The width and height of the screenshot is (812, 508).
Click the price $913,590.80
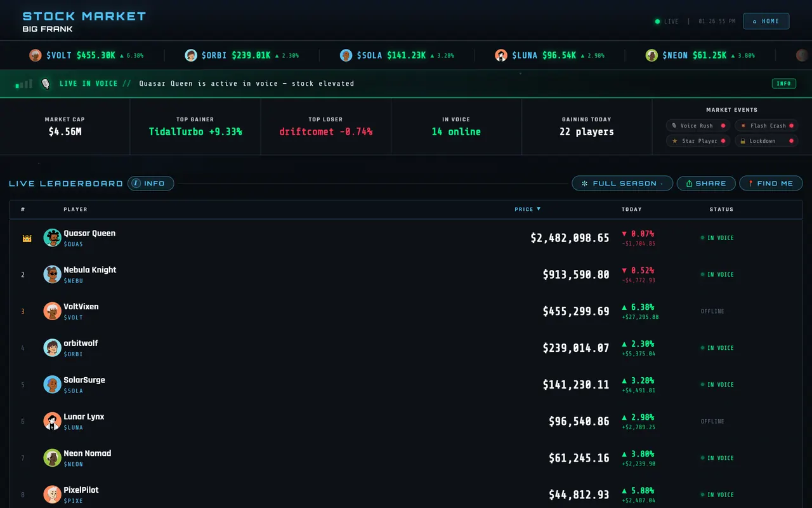tap(576, 275)
